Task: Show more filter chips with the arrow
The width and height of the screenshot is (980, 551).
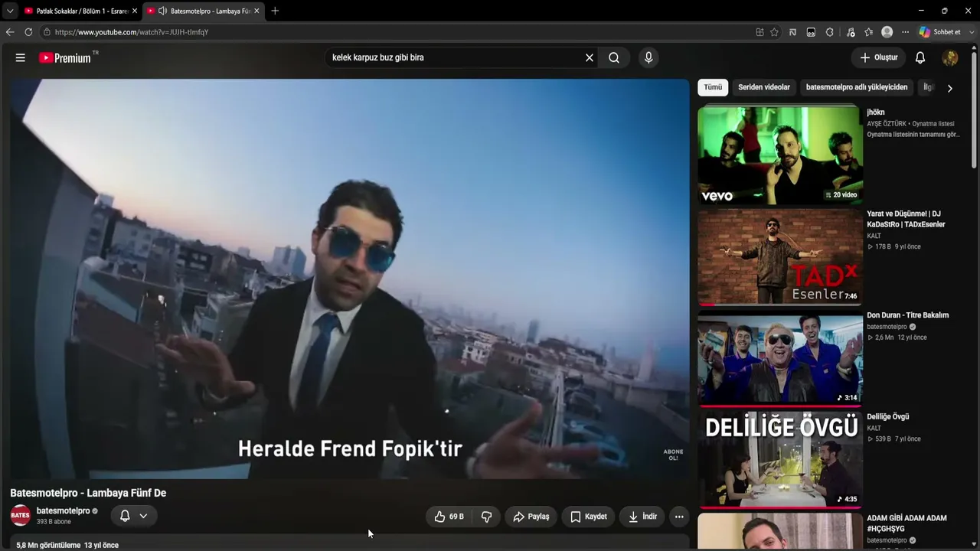Action: (949, 88)
